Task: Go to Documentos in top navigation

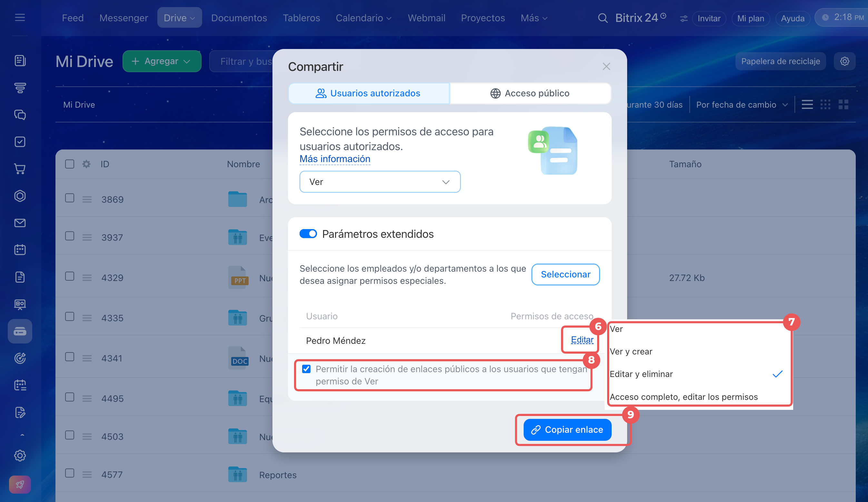Action: pos(239,18)
